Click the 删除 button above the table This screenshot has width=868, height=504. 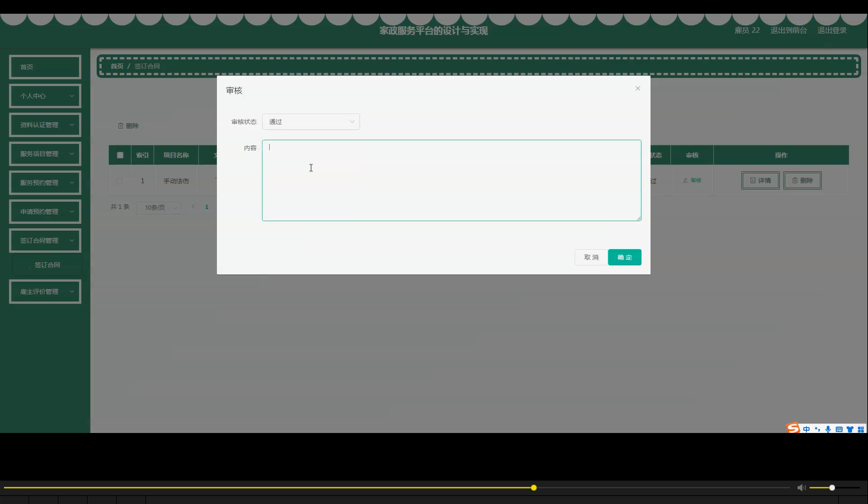128,125
